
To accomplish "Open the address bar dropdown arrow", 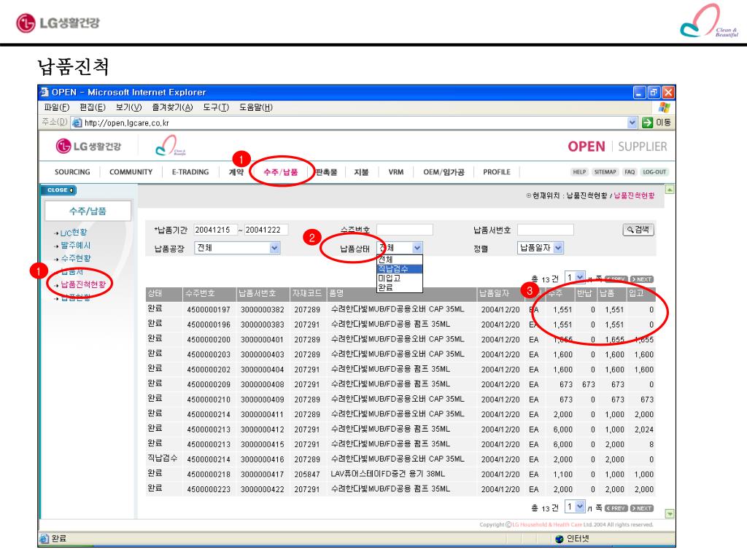I will tap(632, 122).
